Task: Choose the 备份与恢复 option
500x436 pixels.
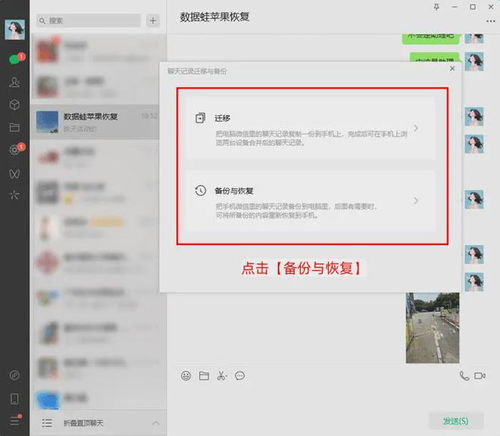Action: [312, 201]
